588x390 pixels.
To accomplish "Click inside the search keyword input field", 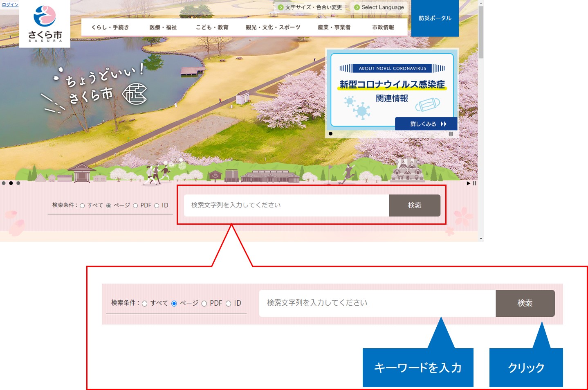I will click(x=286, y=205).
